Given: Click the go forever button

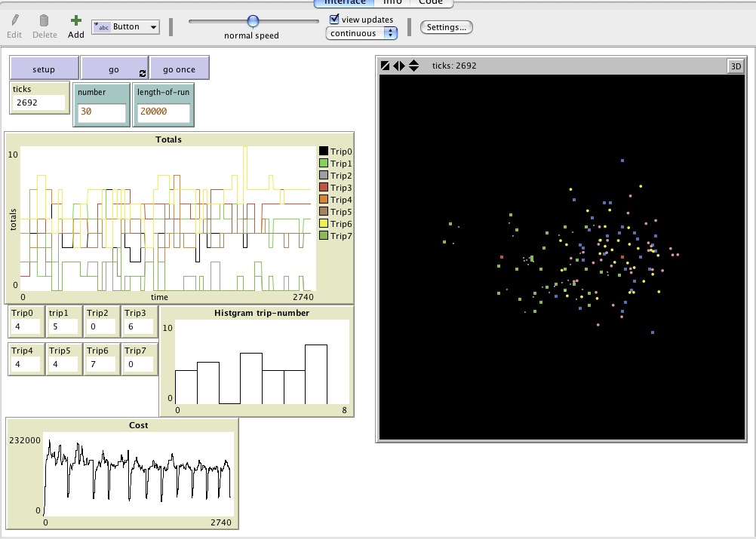Looking at the screenshot, I should (114, 68).
